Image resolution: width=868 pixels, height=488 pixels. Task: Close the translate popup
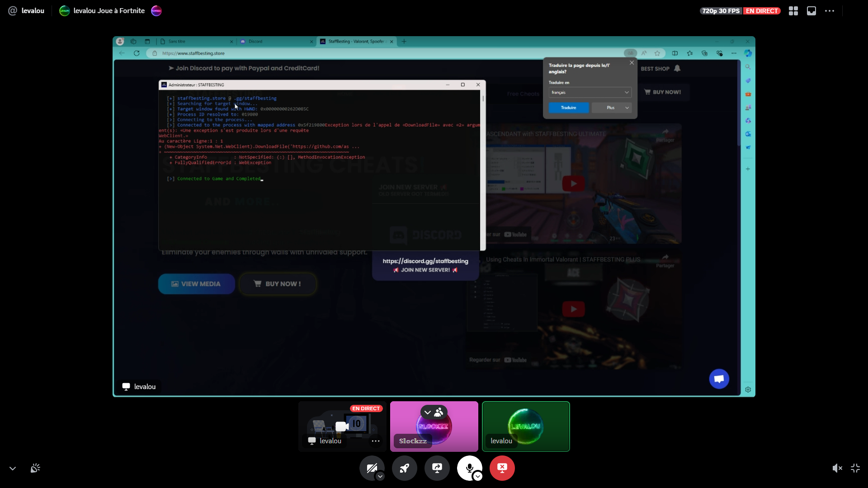coord(632,63)
